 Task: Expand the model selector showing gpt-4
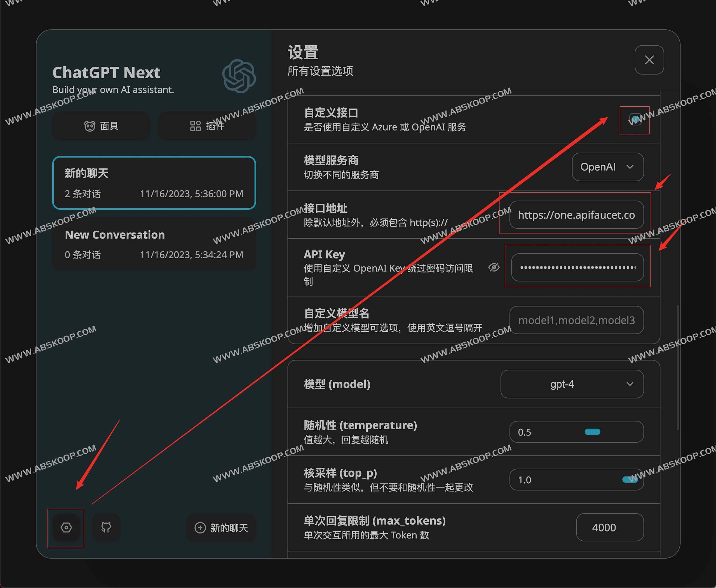pos(572,384)
